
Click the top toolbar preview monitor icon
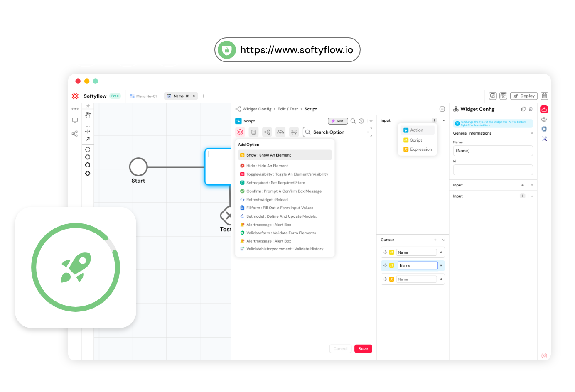(493, 96)
